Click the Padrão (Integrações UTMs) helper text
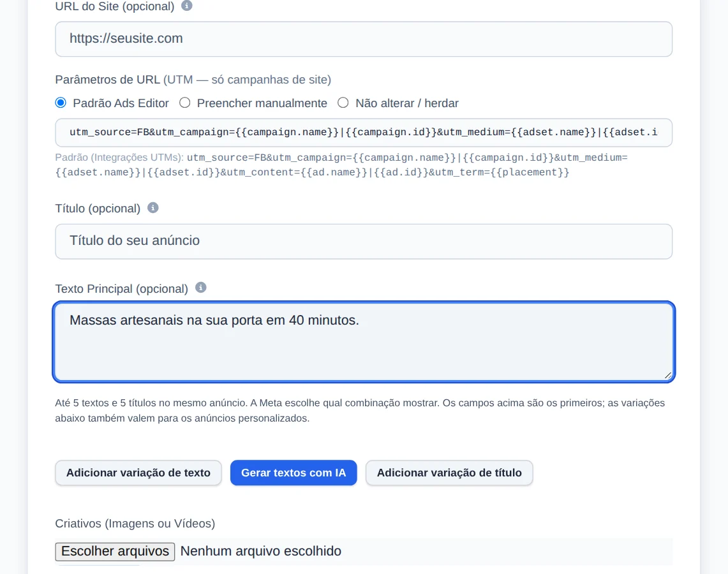Screen dimensions: 728x574 coord(341,165)
